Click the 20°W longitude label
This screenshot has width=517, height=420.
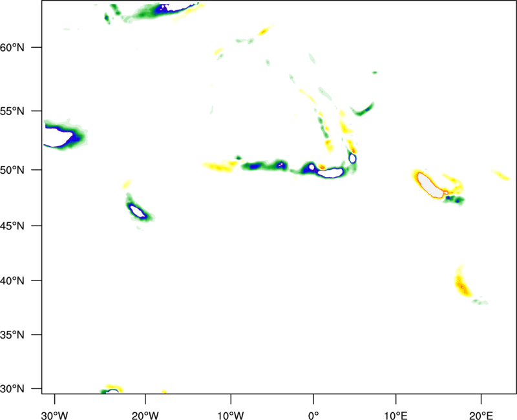pyautogui.click(x=145, y=415)
